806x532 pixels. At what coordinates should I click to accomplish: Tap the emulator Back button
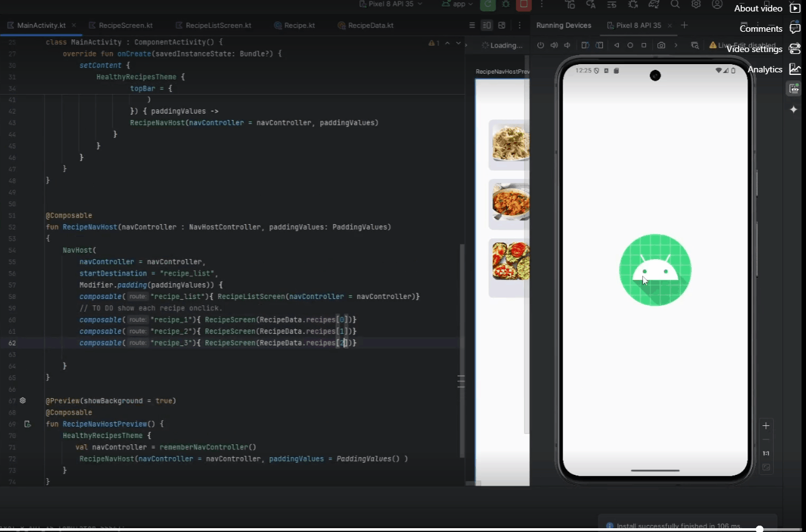(x=616, y=46)
